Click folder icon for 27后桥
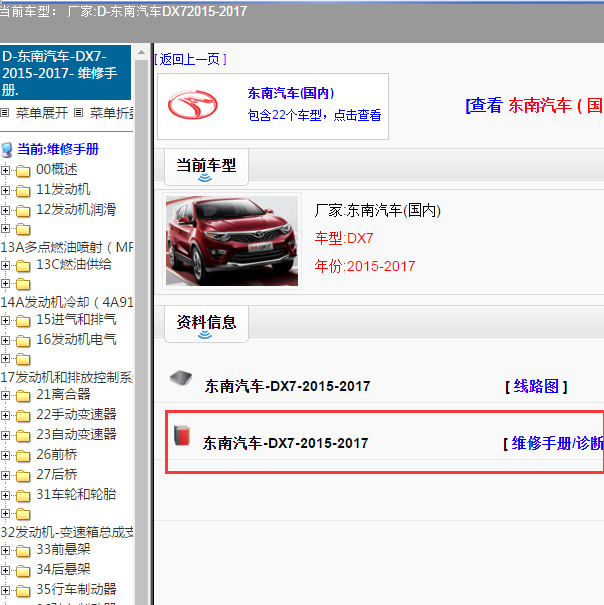This screenshot has width=604, height=605. pos(23,476)
